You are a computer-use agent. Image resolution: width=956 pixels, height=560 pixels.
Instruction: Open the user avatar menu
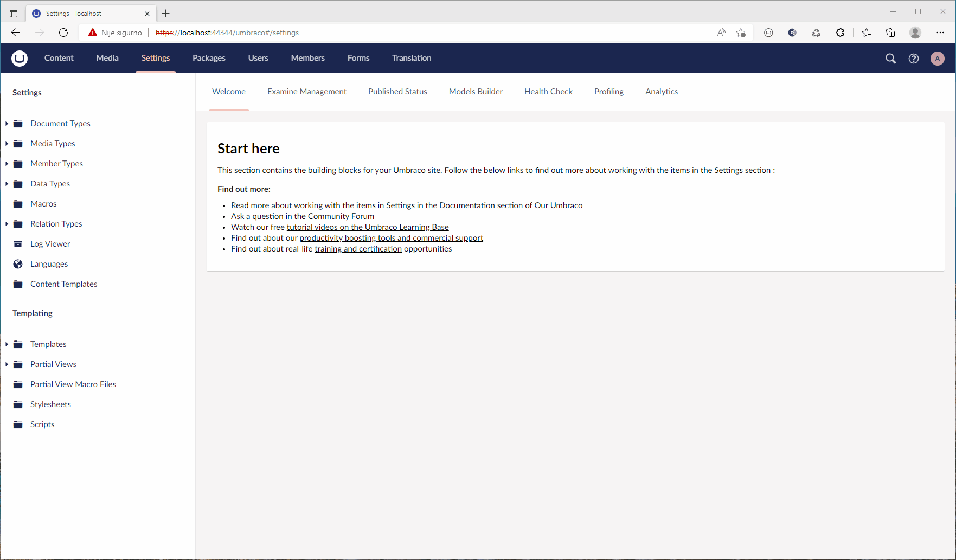pos(938,59)
